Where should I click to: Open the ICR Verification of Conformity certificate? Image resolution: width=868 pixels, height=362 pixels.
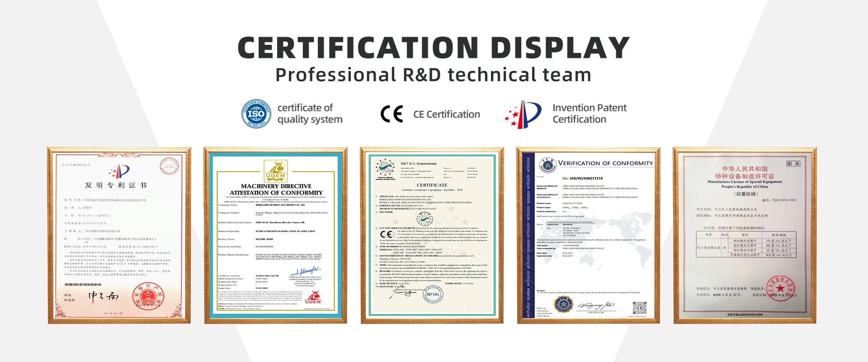point(589,235)
